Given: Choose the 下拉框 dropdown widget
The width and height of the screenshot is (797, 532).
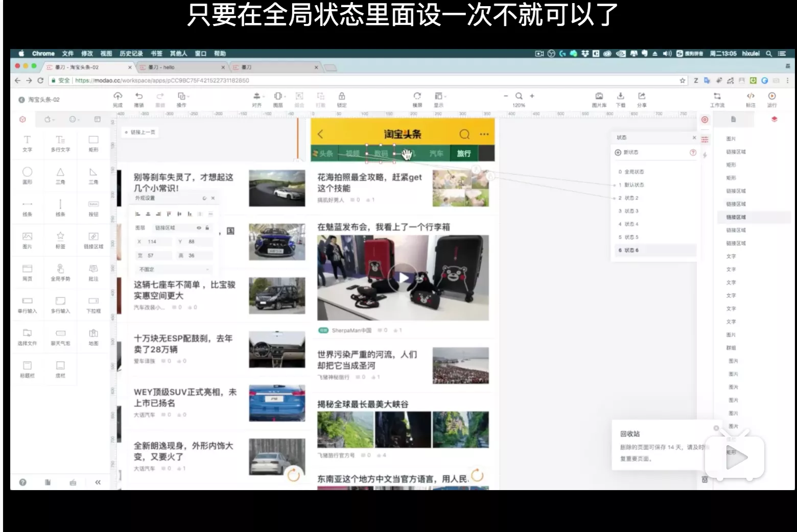Looking at the screenshot, I should coord(93,304).
